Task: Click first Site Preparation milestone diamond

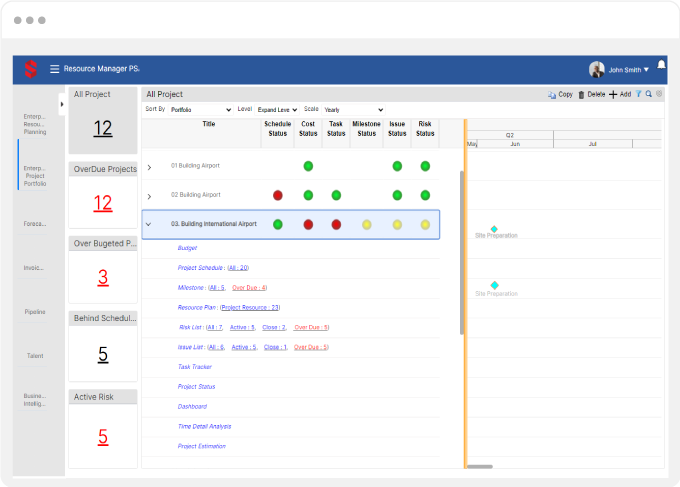Action: tap(494, 229)
